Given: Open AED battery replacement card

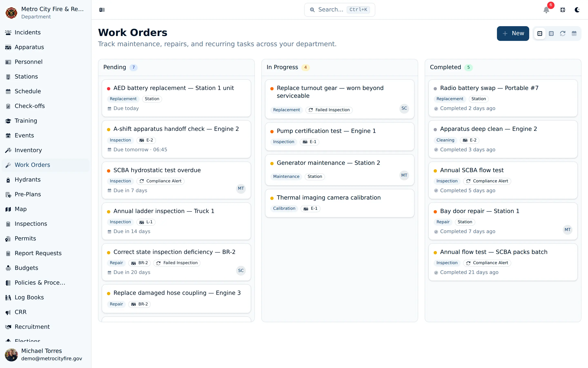Looking at the screenshot, I should pos(176,98).
